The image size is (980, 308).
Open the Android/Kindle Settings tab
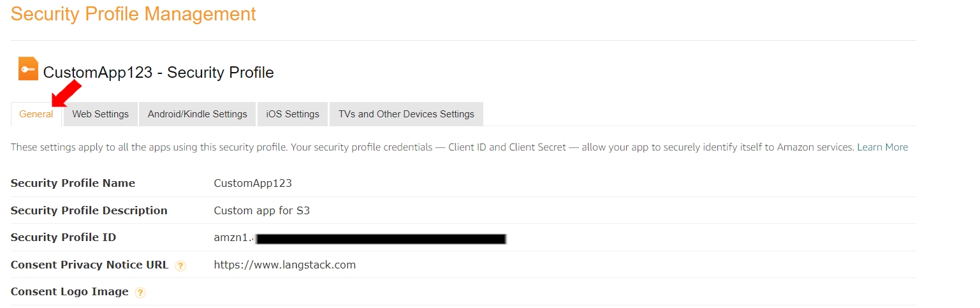click(197, 114)
